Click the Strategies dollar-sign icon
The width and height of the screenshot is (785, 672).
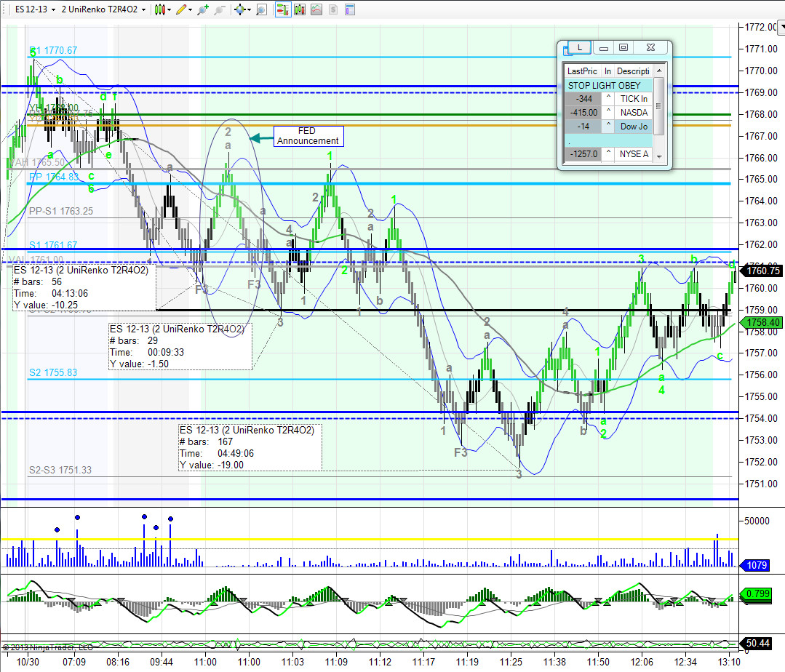[x=333, y=9]
